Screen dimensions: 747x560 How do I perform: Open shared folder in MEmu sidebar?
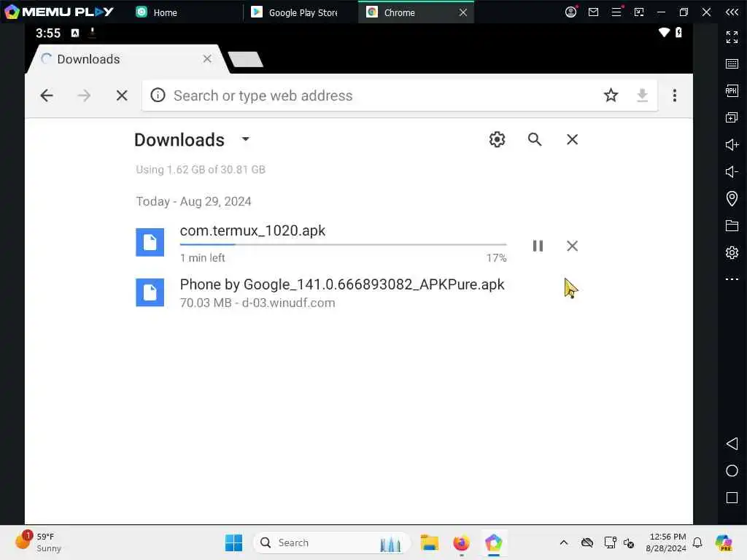[x=732, y=225]
